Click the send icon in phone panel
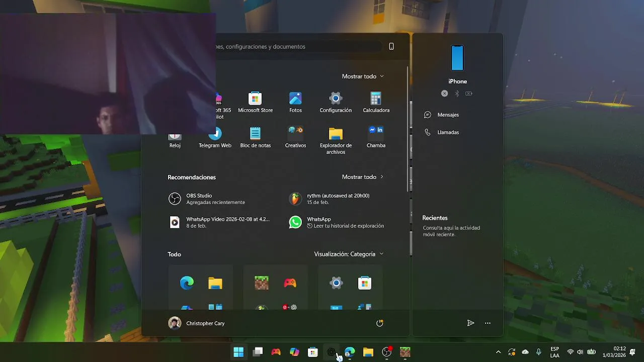 [470, 323]
